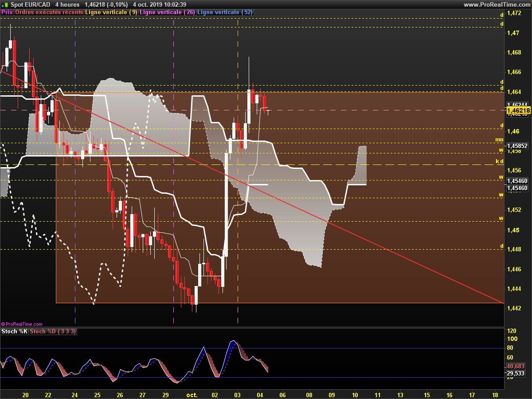Click the 1,45 price axis label
The image size is (532, 399).
513,230
